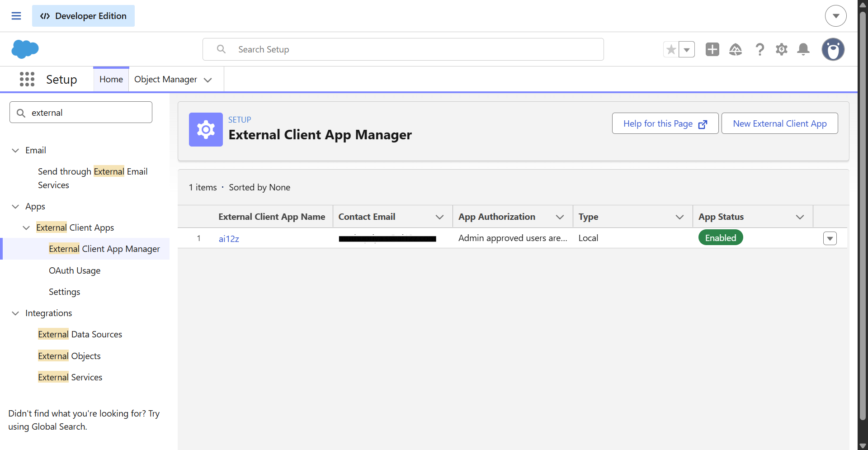Click the round dropdown button at top right

pos(836,16)
